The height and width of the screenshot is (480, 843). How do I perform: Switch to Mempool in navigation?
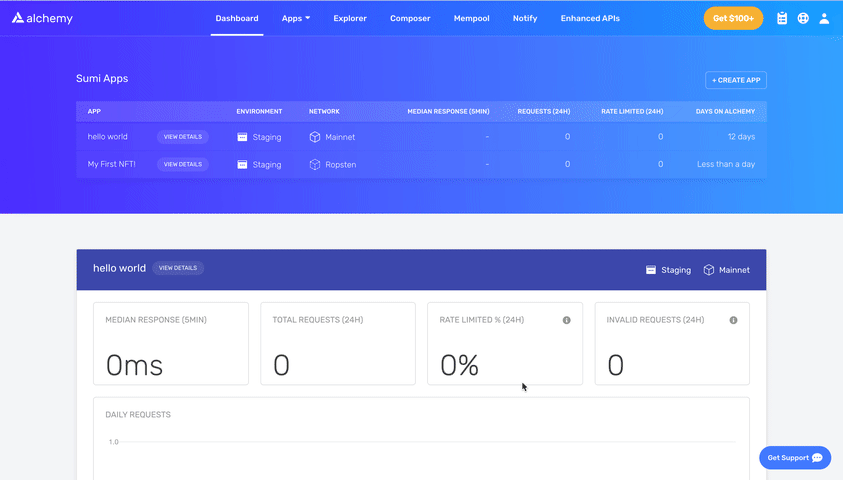click(x=471, y=18)
